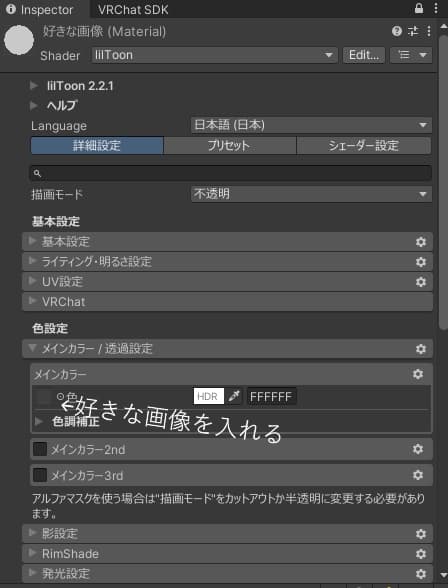Open the 描画モード dropdown showing 不透明
Viewport: 448px width, 588px height.
[311, 194]
